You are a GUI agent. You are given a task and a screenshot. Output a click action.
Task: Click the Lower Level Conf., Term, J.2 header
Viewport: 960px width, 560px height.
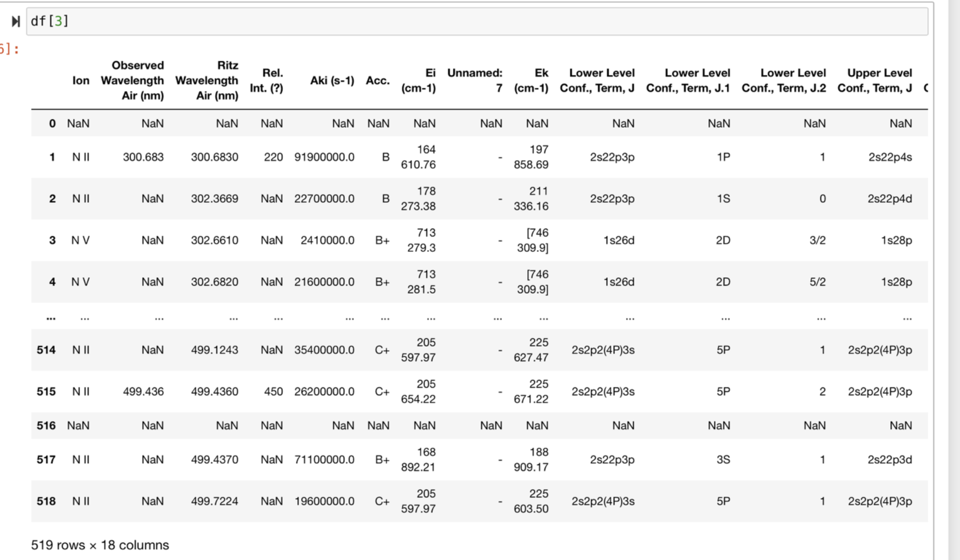[784, 81]
